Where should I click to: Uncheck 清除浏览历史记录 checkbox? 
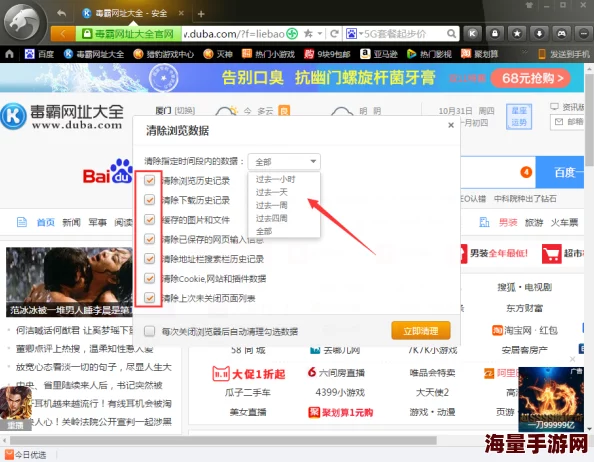150,180
